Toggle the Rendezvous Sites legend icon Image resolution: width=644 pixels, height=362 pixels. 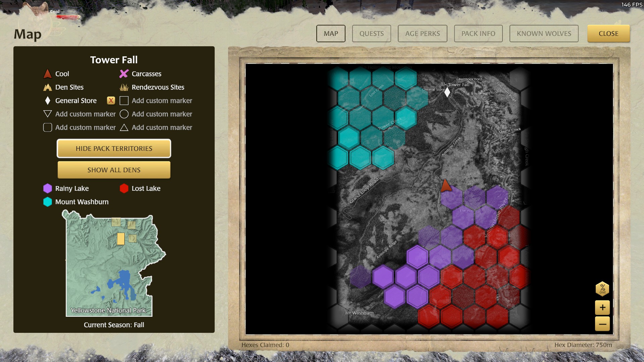point(124,87)
